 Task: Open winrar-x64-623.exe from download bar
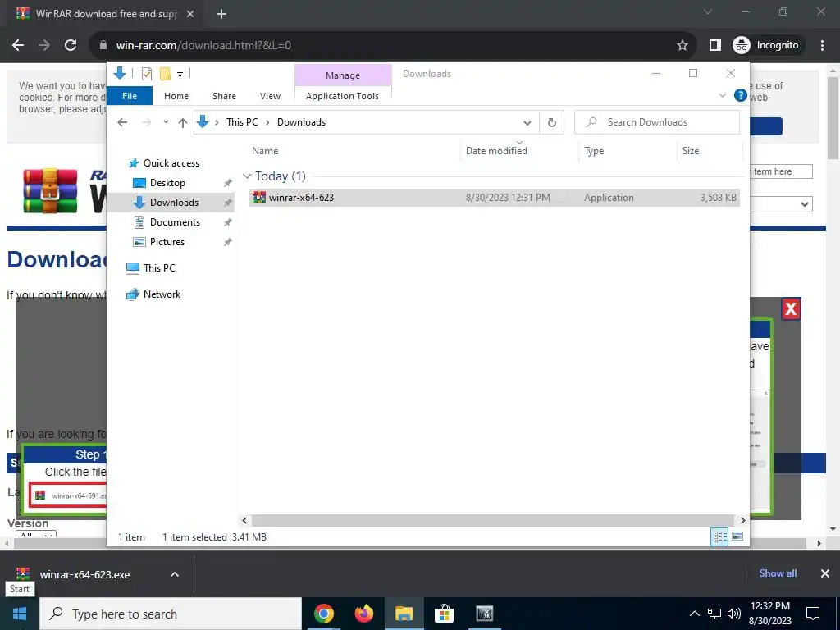84,574
